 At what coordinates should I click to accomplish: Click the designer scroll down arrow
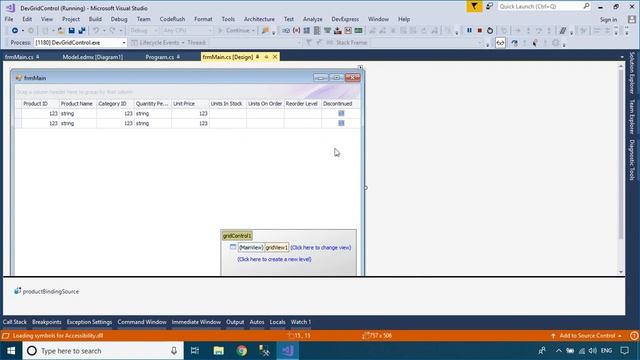pos(621,272)
